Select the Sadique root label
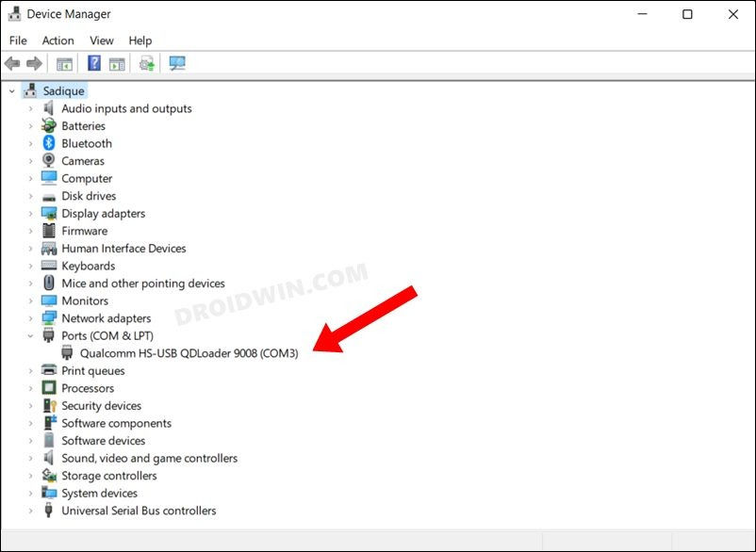The width and height of the screenshot is (756, 552). tap(64, 91)
